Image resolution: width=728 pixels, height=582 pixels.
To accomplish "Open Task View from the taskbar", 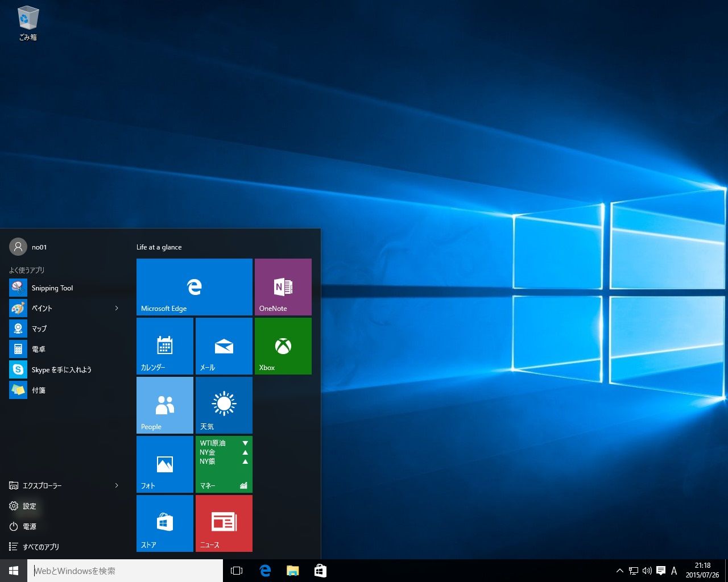I will (237, 571).
